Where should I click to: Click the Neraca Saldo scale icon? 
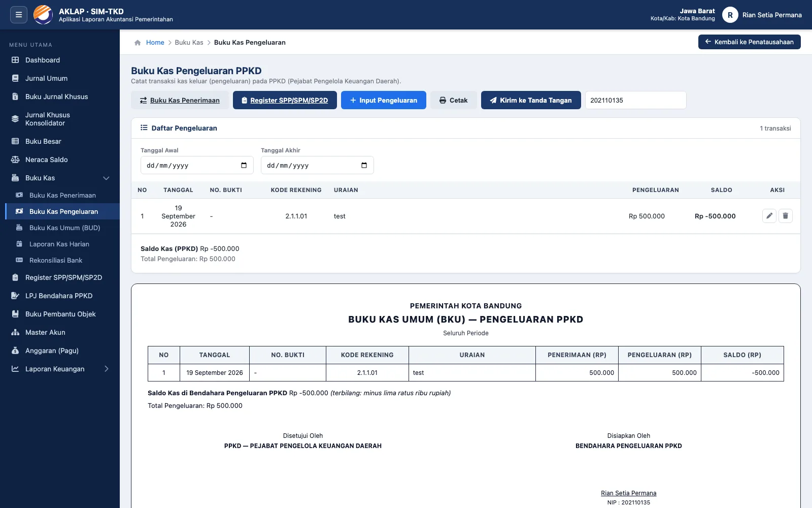pos(15,160)
